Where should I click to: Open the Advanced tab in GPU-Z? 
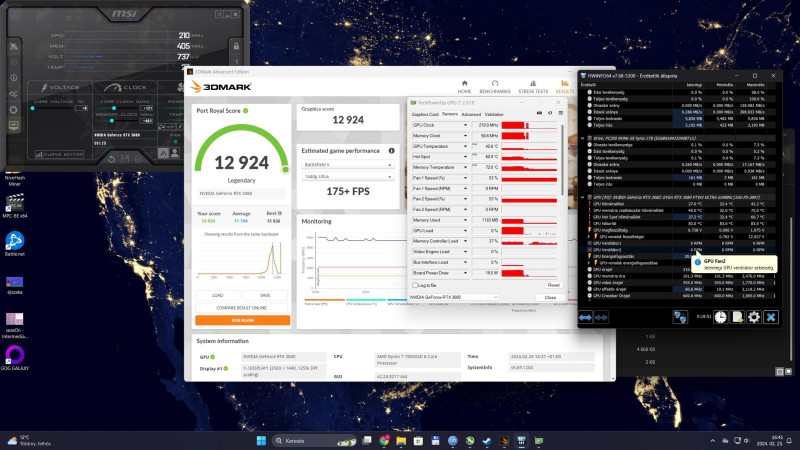point(471,114)
